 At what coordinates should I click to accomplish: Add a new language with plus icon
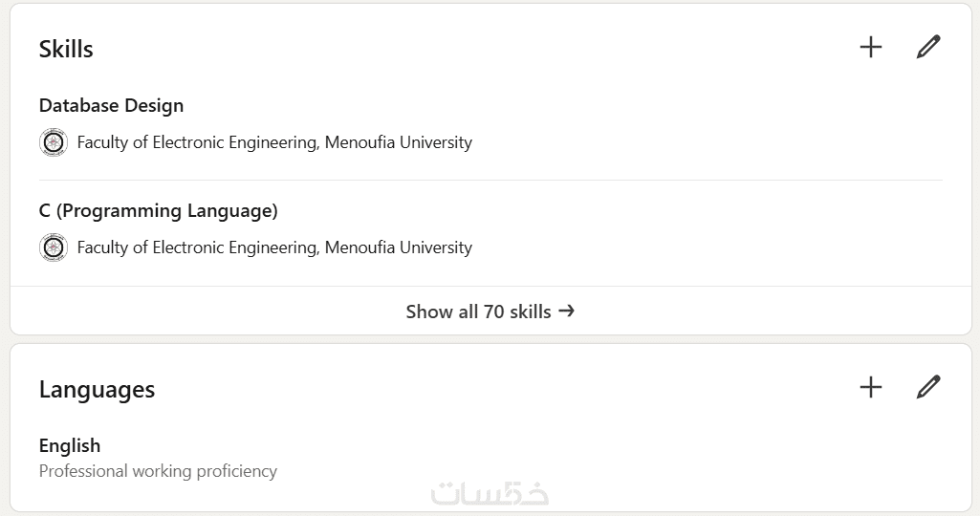pos(871,387)
